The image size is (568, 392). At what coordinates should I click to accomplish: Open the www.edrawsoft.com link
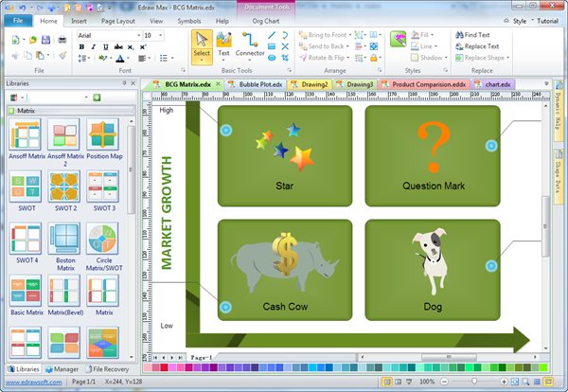coord(34,382)
